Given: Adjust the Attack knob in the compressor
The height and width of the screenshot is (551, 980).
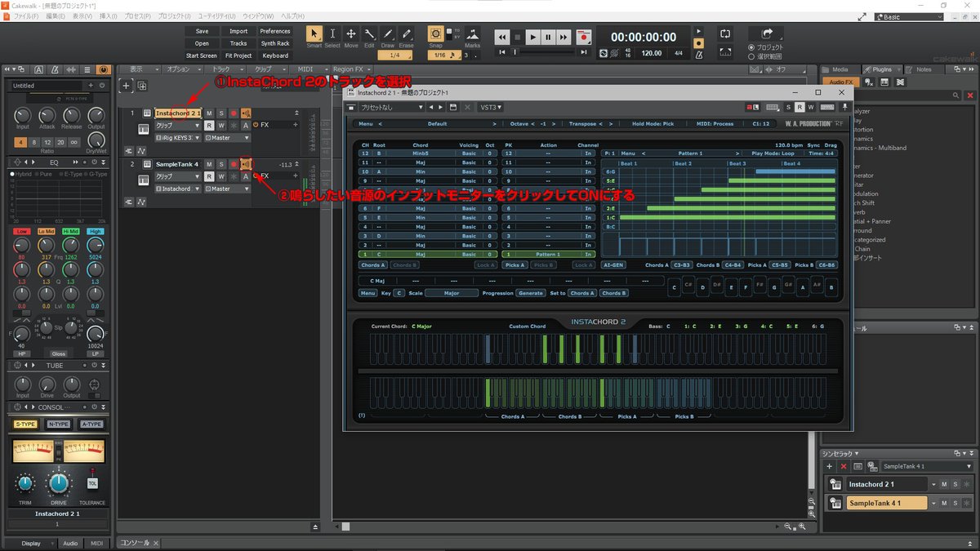Looking at the screenshot, I should [47, 116].
